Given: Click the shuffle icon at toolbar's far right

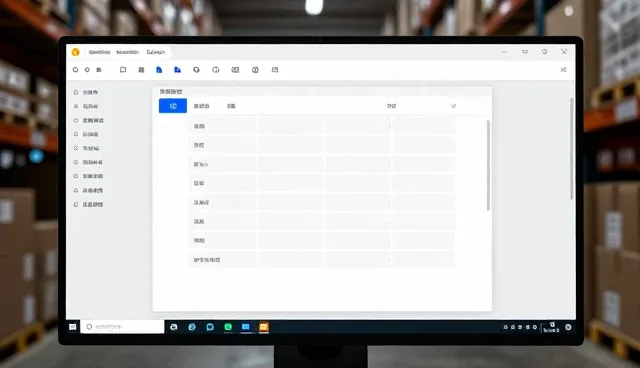Looking at the screenshot, I should (x=563, y=70).
